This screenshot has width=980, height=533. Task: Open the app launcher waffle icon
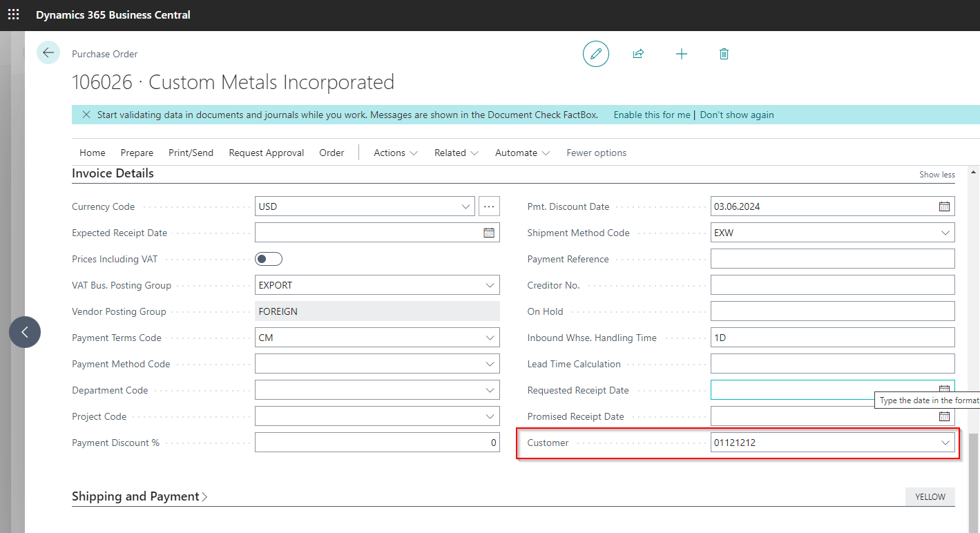[14, 14]
